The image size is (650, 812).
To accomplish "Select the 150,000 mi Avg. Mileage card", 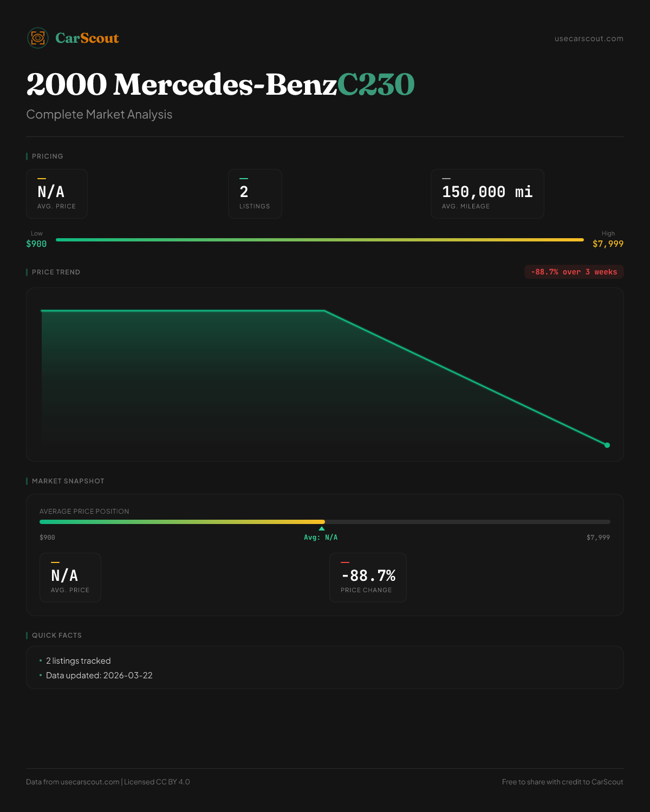I will [487, 194].
